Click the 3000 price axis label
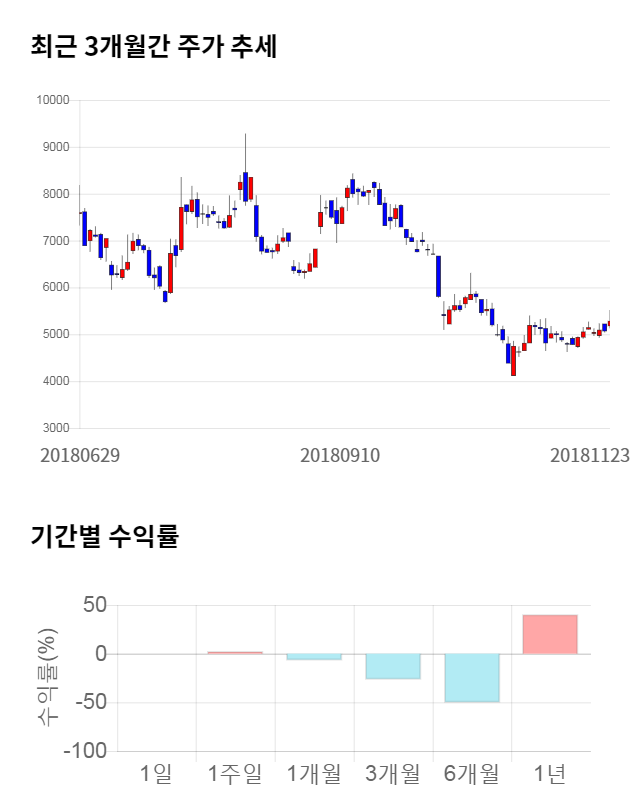 tap(54, 428)
